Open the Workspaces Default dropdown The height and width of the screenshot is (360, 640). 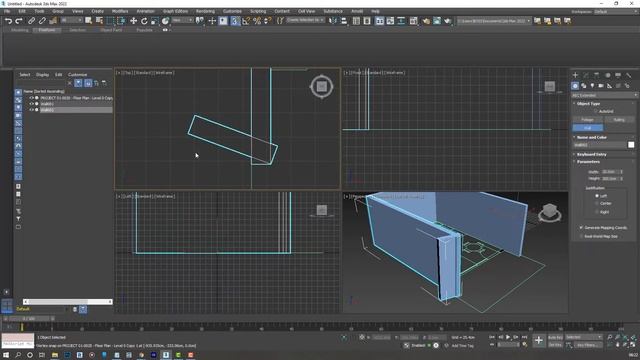(x=616, y=11)
